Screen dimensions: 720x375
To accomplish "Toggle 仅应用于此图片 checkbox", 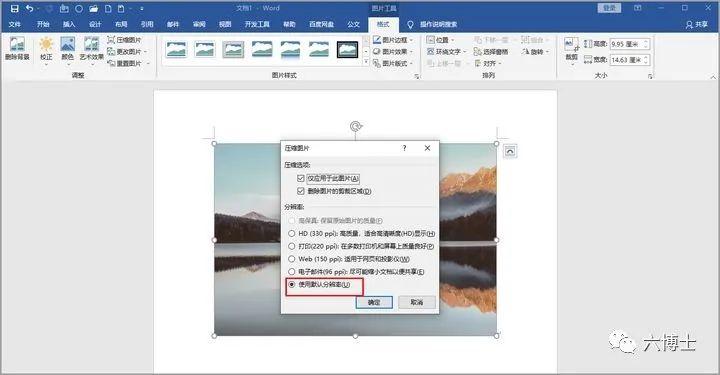I will pos(301,178).
